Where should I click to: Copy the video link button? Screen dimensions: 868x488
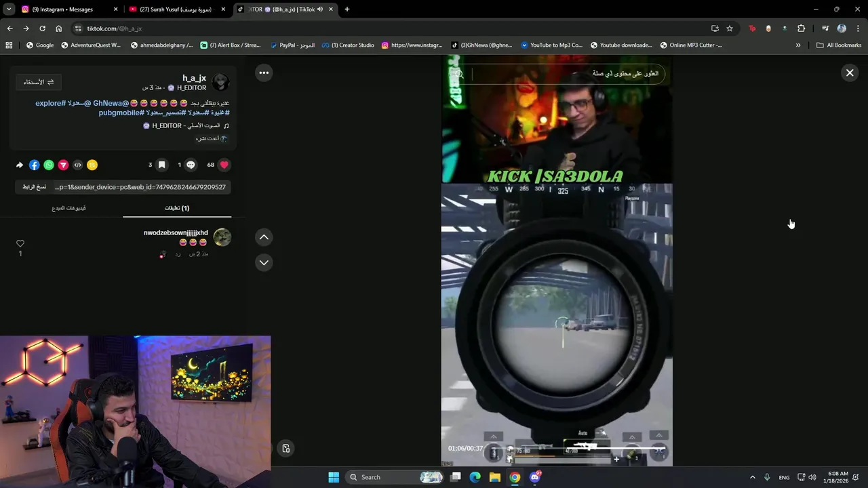click(34, 187)
